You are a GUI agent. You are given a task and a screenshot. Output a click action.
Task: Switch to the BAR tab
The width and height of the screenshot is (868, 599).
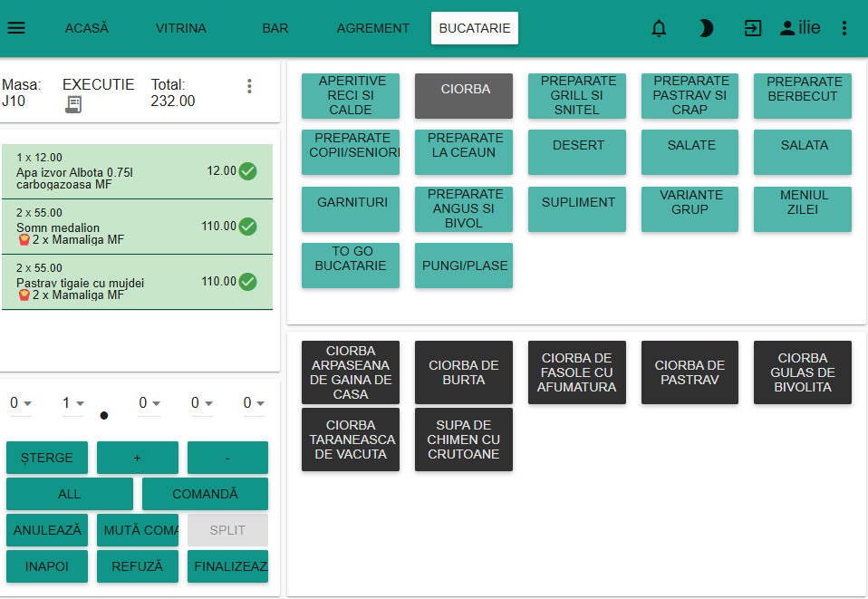click(x=275, y=28)
